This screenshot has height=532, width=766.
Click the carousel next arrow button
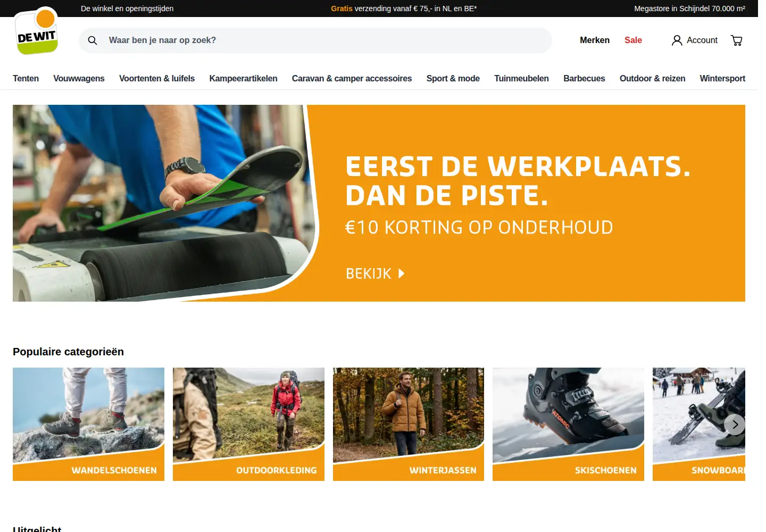point(735,425)
